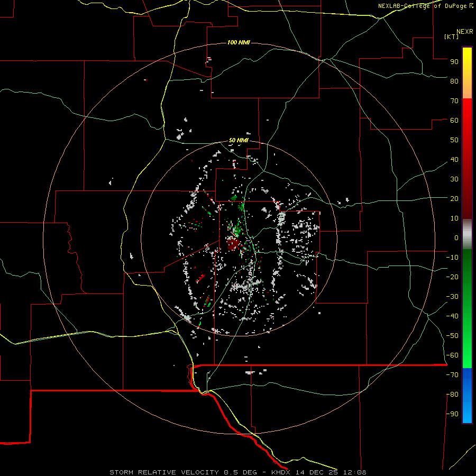Screen dimensions: 476x476
Task: Click the 0 scale value
Action: 456,237
